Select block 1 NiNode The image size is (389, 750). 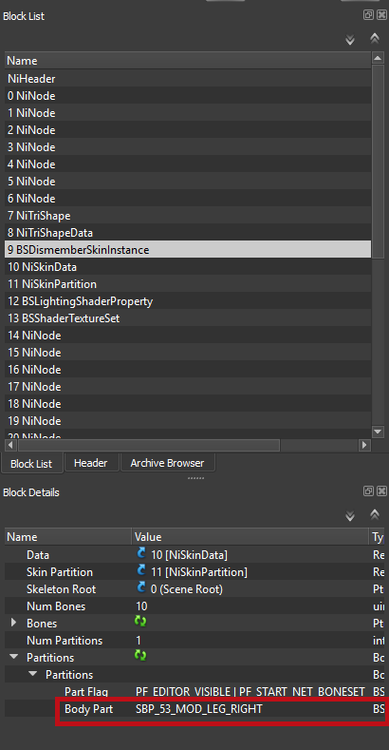188,113
